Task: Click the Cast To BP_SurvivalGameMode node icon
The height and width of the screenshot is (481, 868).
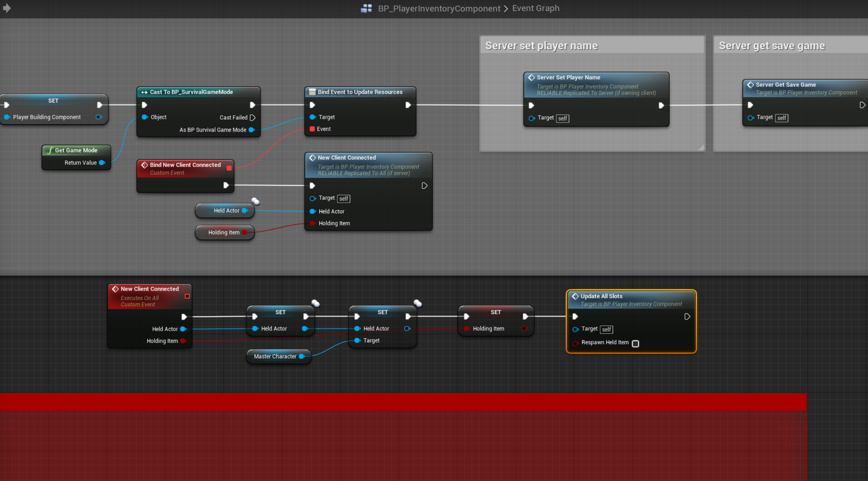Action: pos(145,92)
